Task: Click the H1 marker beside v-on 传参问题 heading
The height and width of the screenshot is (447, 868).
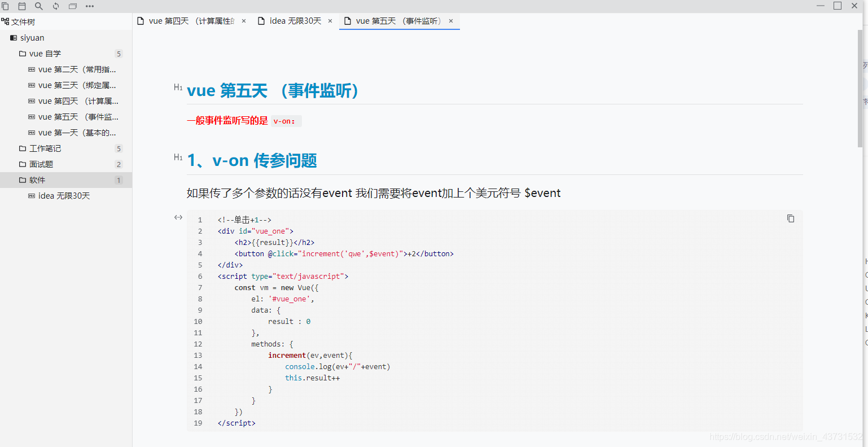Action: point(178,157)
